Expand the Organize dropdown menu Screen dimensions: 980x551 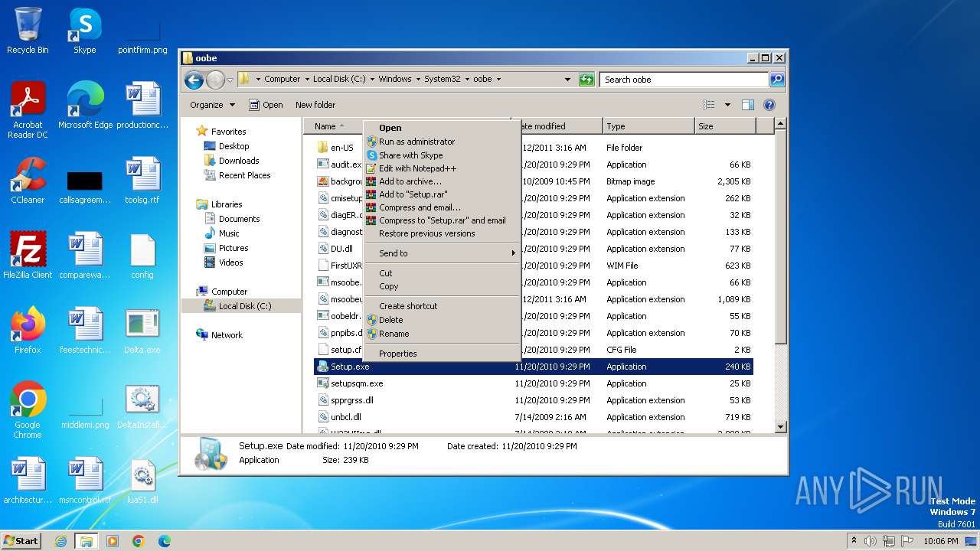pos(212,105)
